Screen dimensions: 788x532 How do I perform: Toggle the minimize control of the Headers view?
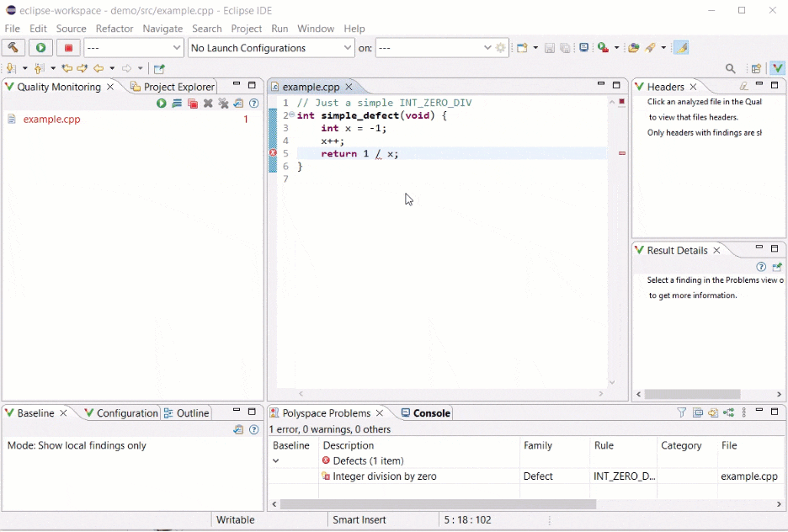click(x=758, y=85)
